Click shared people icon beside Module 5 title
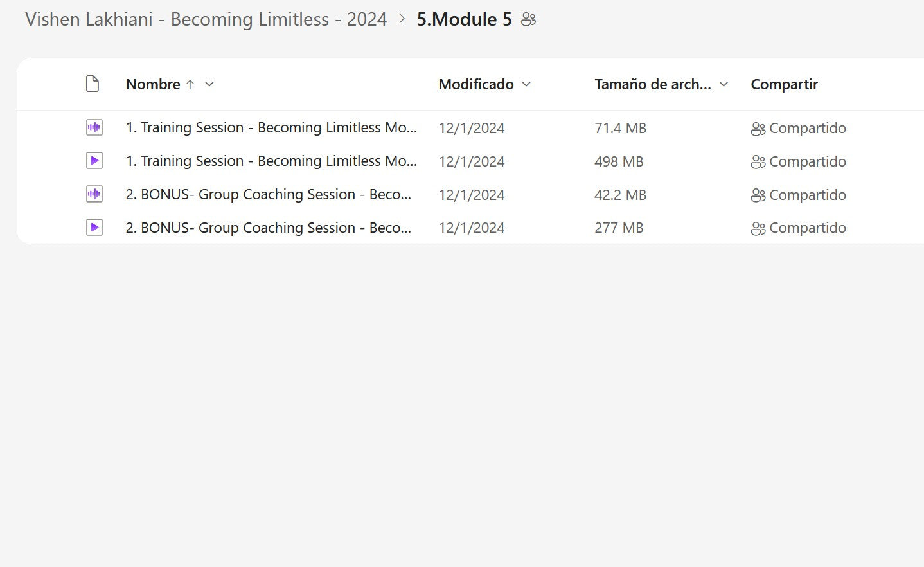This screenshot has height=567, width=924. (x=528, y=20)
